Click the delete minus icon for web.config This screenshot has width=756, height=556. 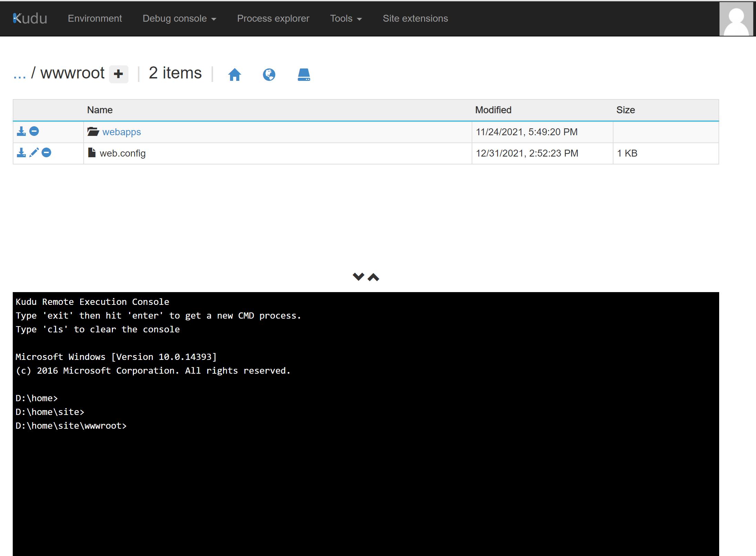47,153
